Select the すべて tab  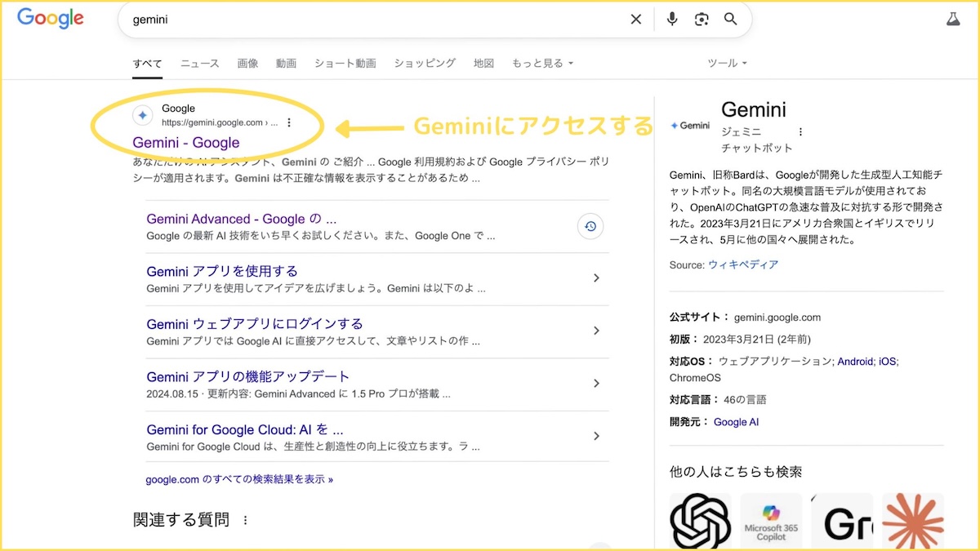[148, 63]
